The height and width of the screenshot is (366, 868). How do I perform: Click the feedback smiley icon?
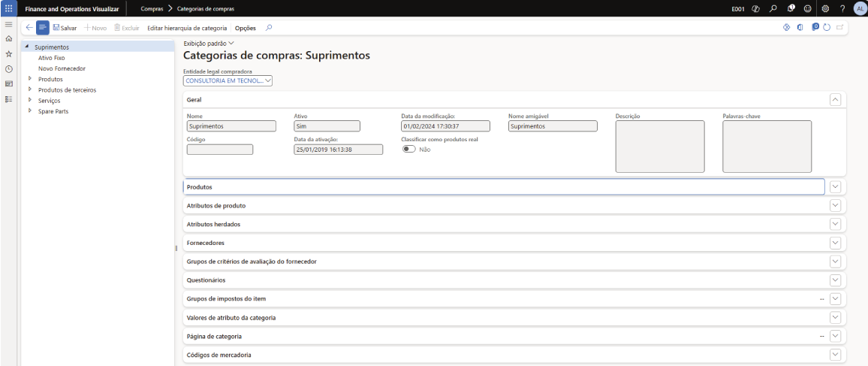(808, 8)
